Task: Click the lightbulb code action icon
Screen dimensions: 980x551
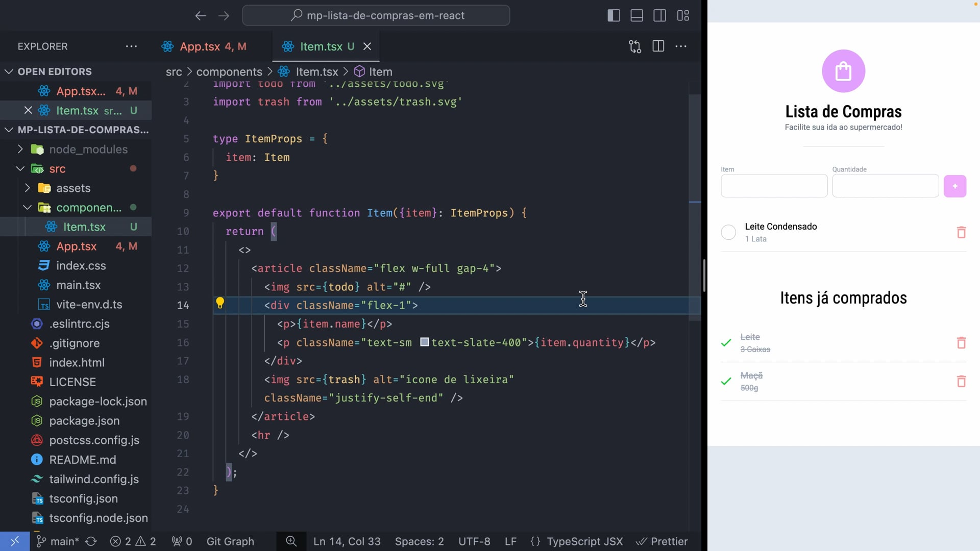Action: click(x=220, y=303)
